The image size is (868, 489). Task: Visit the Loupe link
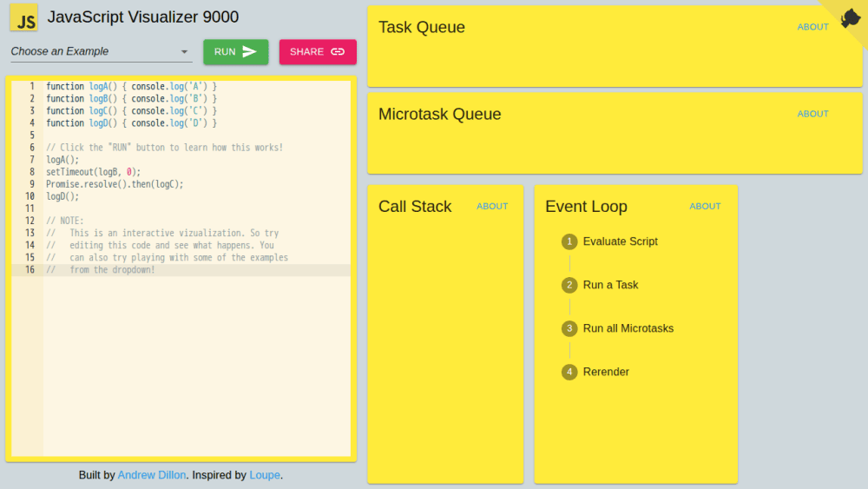(265, 475)
